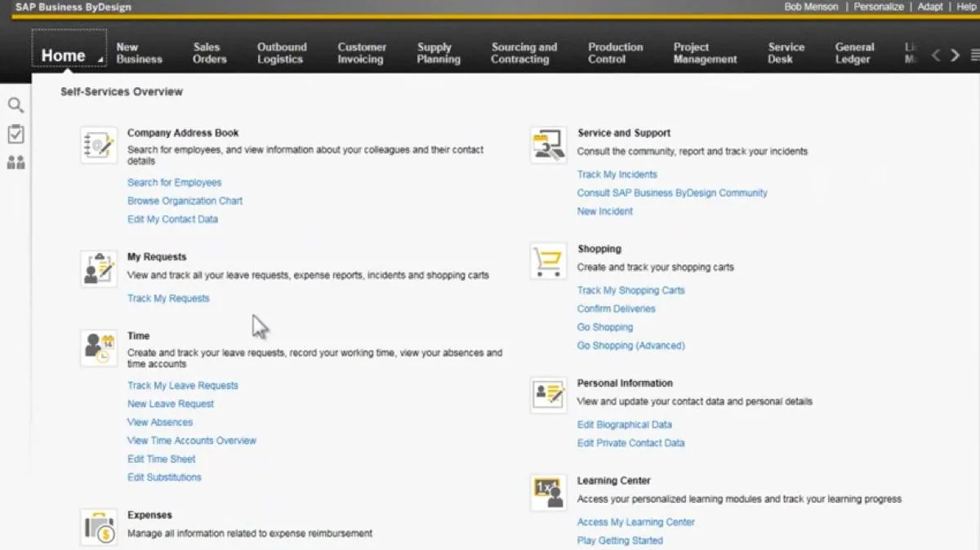Open Access My Learning Center
The height and width of the screenshot is (550, 980).
pos(636,522)
